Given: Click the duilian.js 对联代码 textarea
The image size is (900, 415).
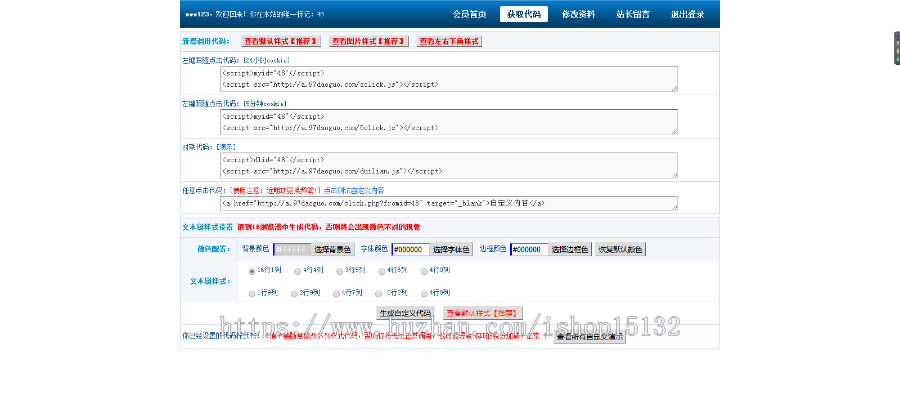Looking at the screenshot, I should coord(449,165).
